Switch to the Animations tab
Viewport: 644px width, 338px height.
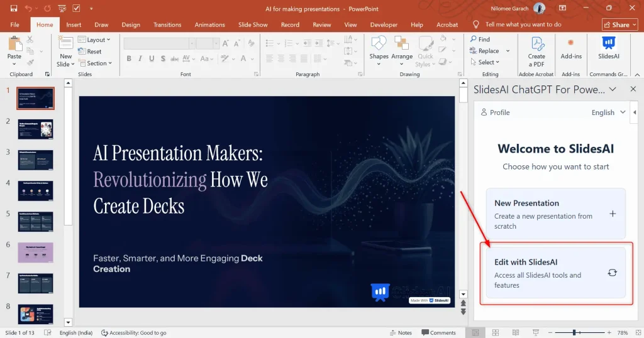coord(209,25)
